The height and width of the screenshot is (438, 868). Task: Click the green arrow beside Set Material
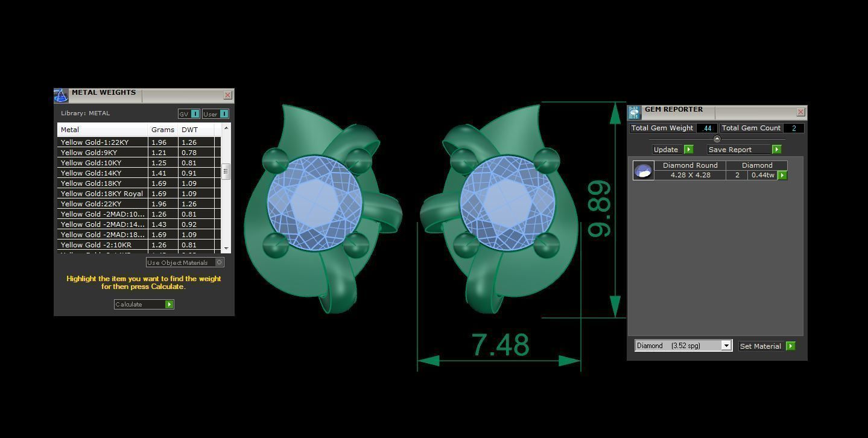point(791,346)
